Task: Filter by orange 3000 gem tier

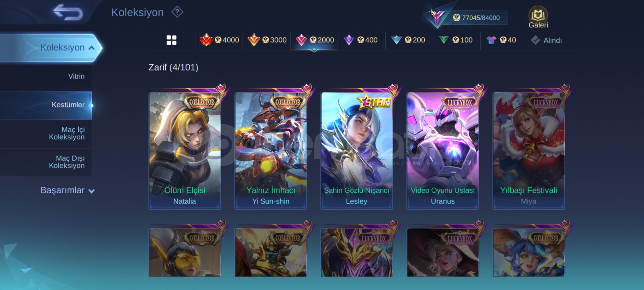Action: coord(267,40)
